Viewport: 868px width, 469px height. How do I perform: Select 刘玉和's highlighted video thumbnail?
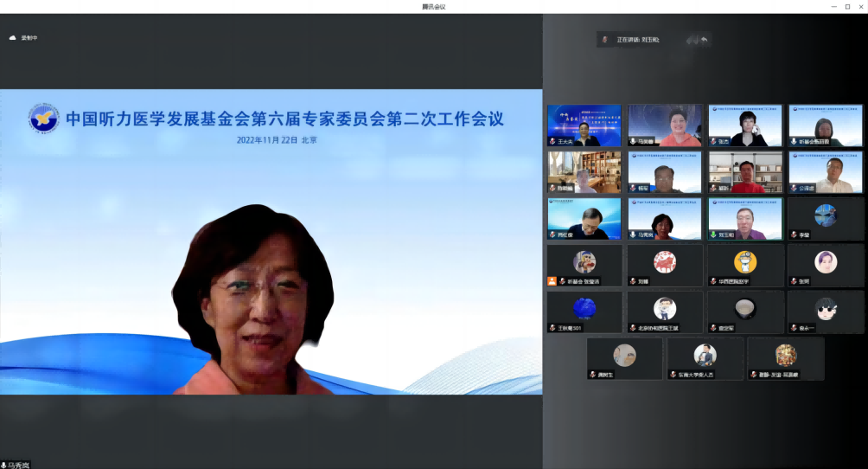tap(745, 219)
